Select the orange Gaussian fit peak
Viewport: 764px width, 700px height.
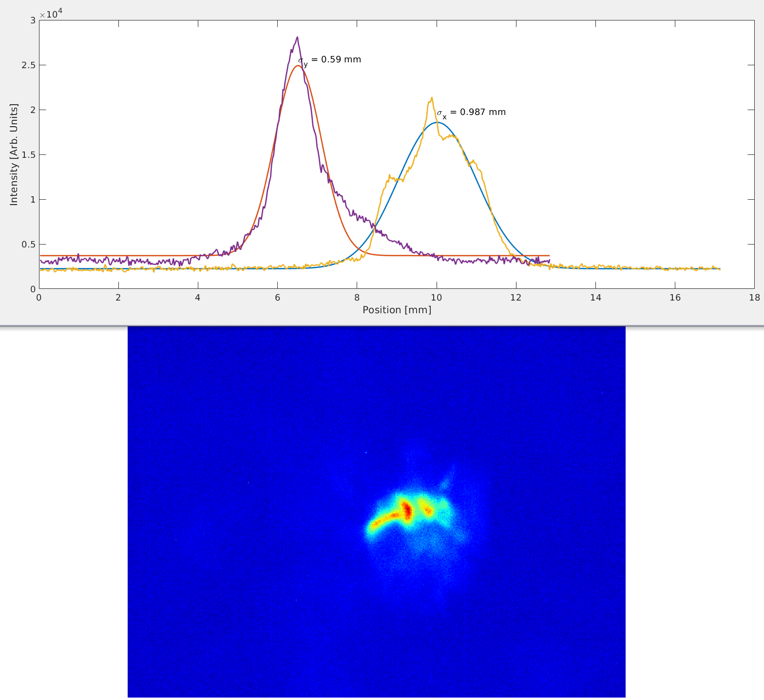coord(298,66)
